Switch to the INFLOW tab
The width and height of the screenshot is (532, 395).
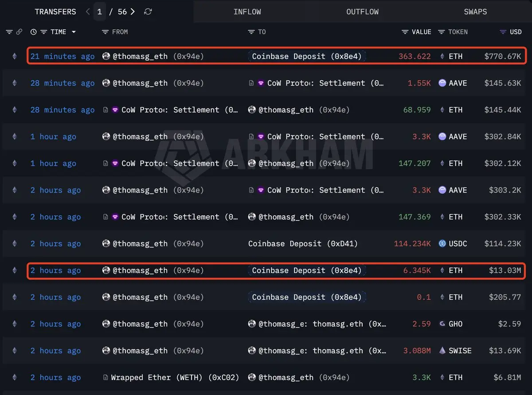point(247,12)
